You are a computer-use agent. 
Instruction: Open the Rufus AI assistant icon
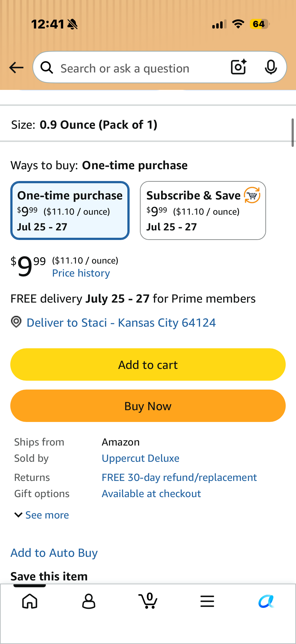tap(266, 601)
